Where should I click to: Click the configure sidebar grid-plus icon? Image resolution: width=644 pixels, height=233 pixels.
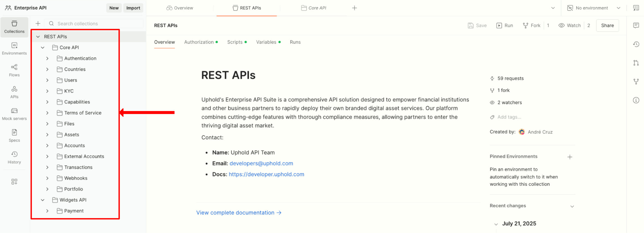pyautogui.click(x=14, y=182)
